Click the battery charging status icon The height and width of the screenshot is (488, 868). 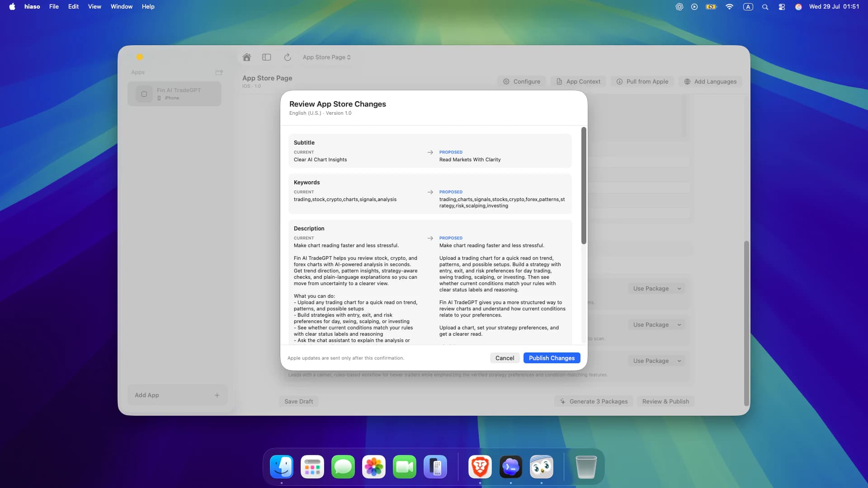711,7
